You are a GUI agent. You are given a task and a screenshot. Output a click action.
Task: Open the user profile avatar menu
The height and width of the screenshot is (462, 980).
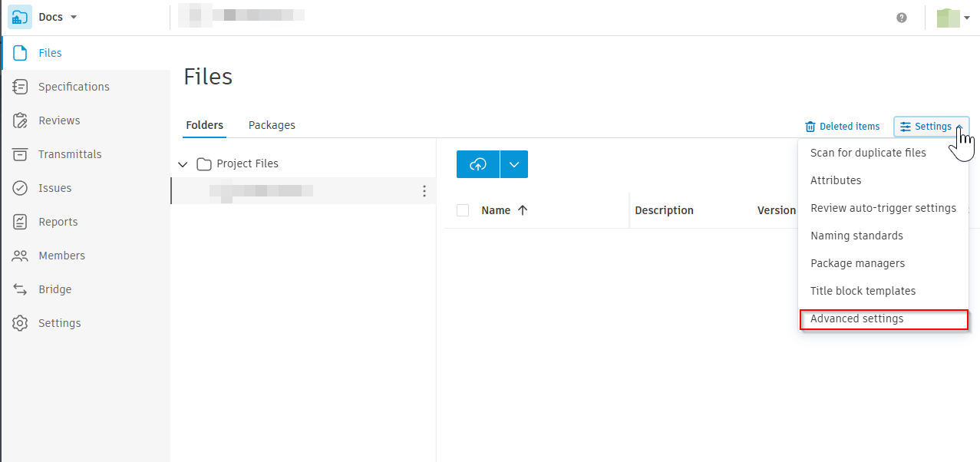(953, 18)
